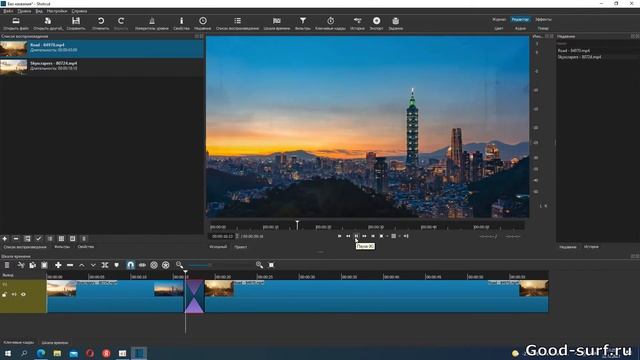Switch the playlist to details list view
Viewport: 640px width, 360px height.
coord(50,239)
